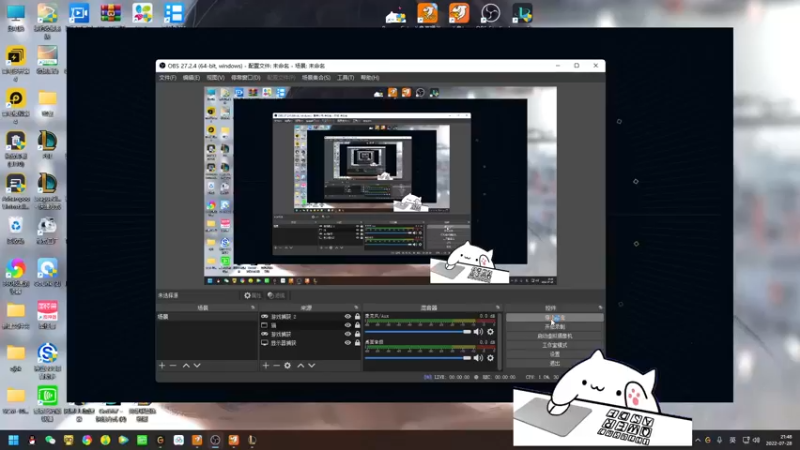This screenshot has height=450, width=800.
Task: Toggle visibility of window-icon source row
Action: (x=348, y=326)
